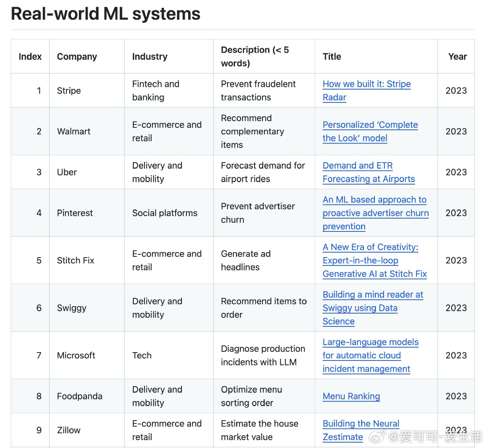Click index number 1 in the Stripe row
The image size is (487, 448).
click(39, 90)
